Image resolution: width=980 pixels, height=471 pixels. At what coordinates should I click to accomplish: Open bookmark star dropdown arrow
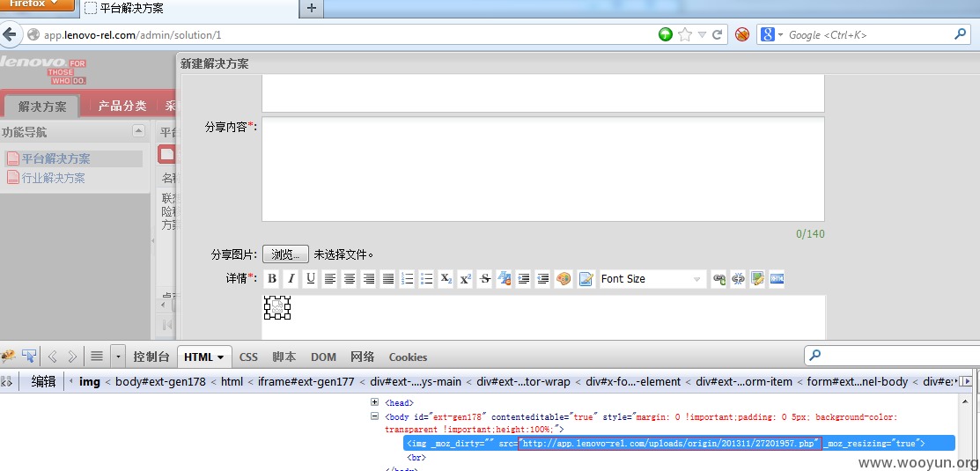(702, 35)
